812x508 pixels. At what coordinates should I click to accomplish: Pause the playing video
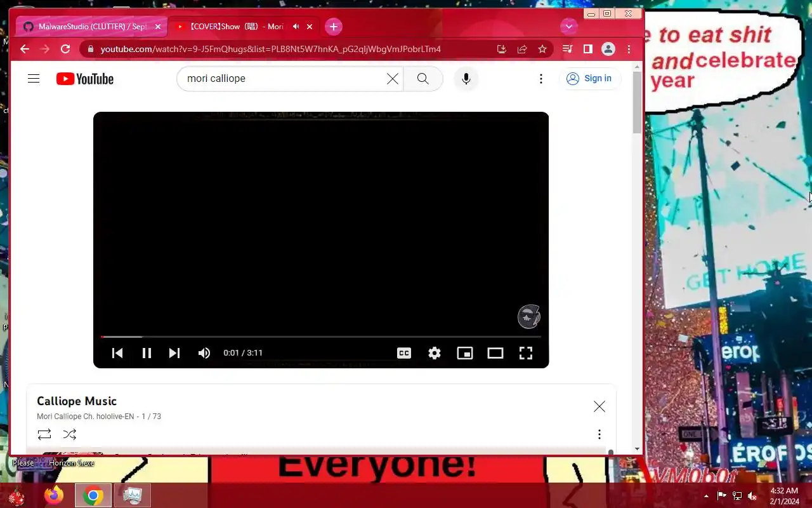[x=147, y=353]
